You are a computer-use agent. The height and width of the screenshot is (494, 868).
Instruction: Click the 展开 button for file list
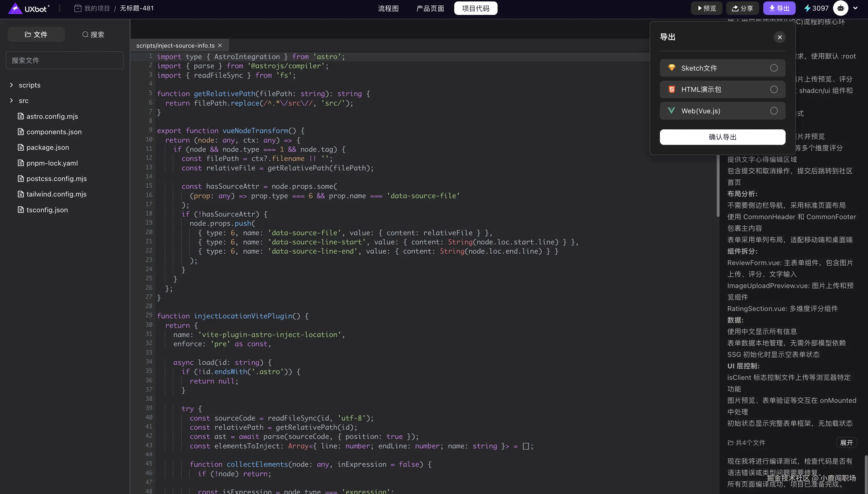click(846, 442)
